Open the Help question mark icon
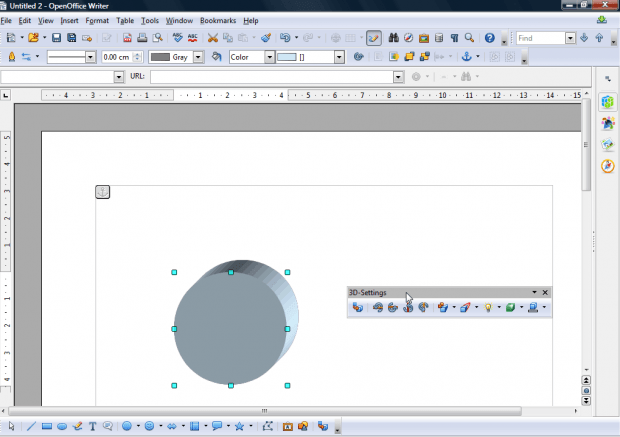 (x=489, y=38)
